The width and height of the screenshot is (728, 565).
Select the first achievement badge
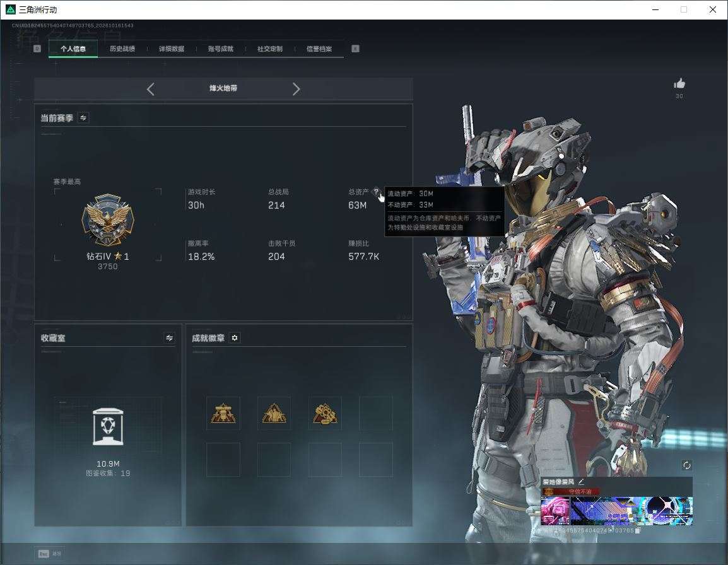tap(223, 413)
